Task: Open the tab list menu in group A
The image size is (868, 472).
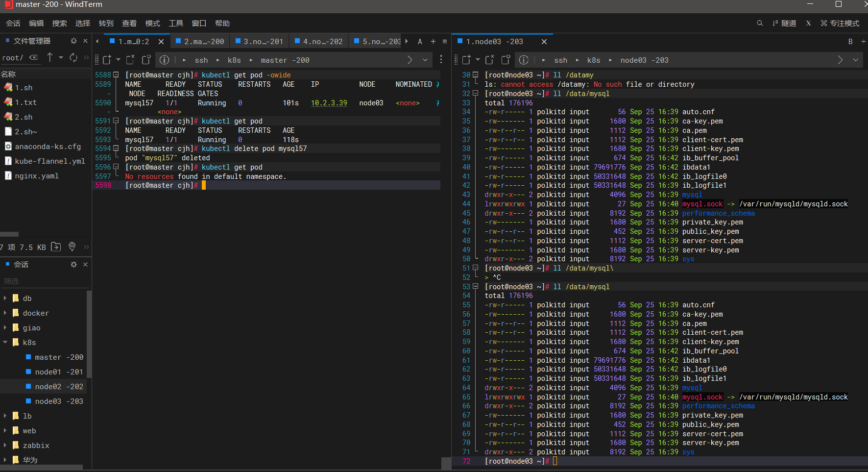Action: point(445,42)
